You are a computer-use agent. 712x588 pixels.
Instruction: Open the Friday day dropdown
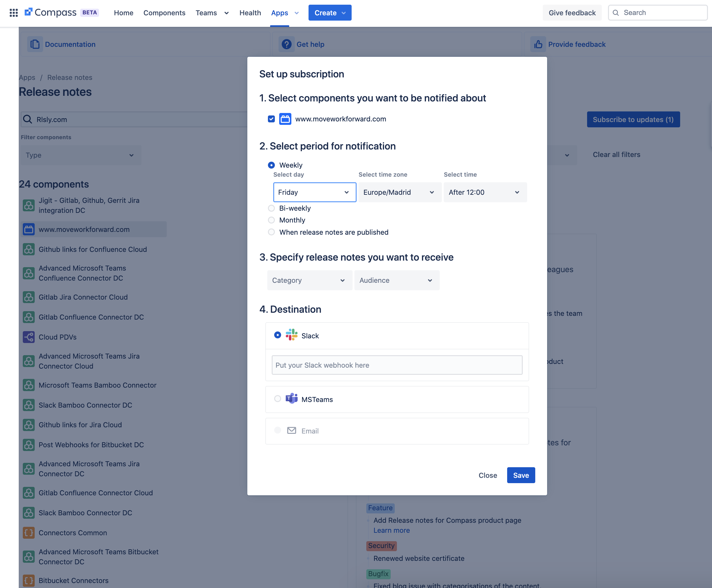pos(314,192)
